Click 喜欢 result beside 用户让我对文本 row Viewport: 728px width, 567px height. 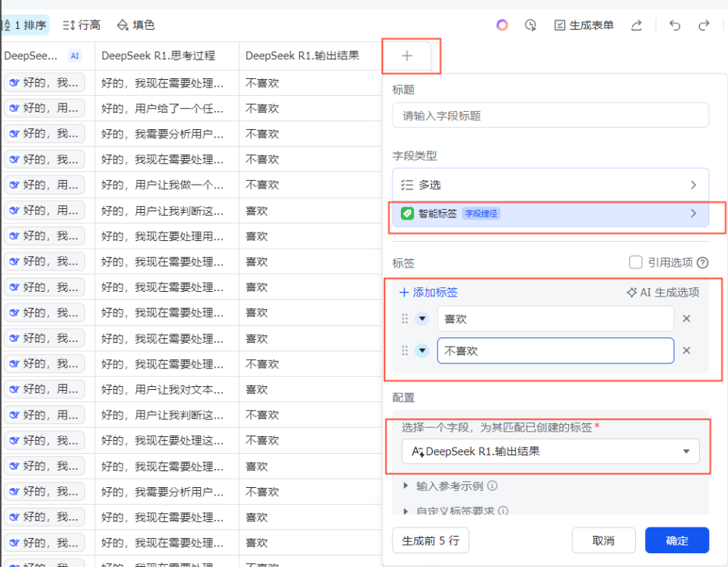(257, 389)
